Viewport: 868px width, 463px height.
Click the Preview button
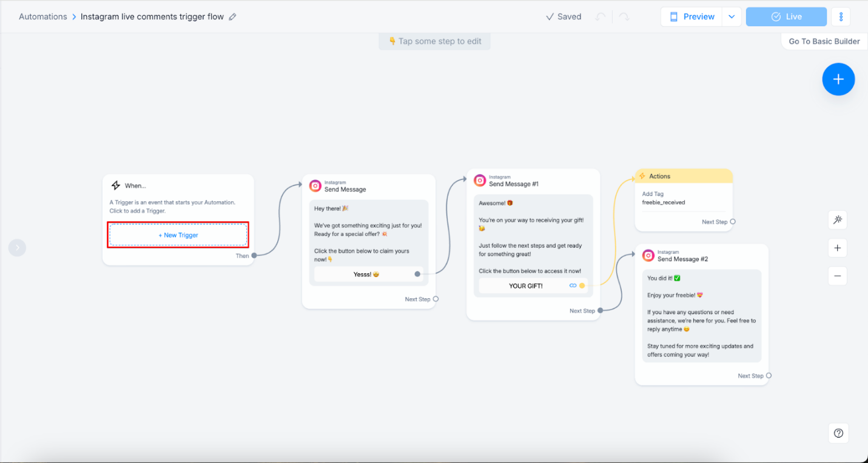691,17
